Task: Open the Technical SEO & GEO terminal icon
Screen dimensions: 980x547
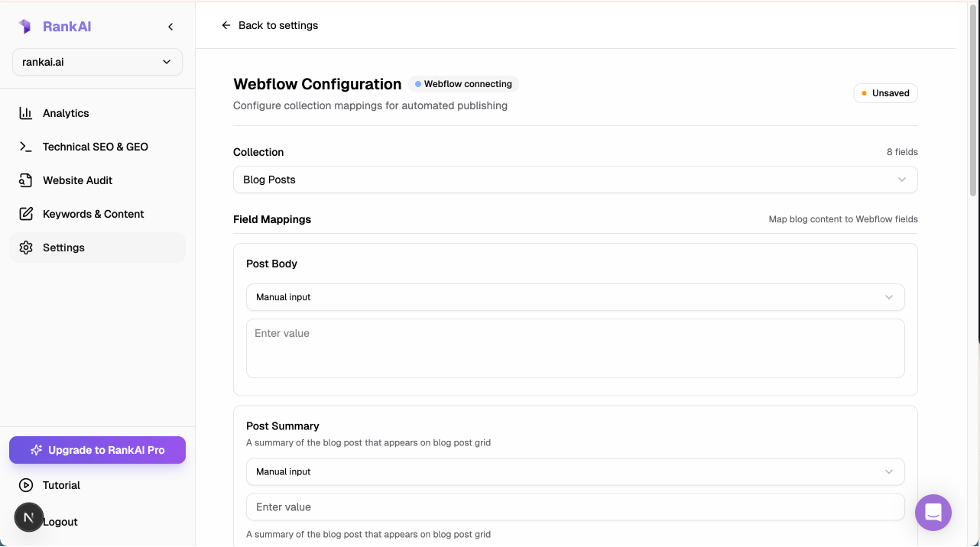Action: [25, 146]
